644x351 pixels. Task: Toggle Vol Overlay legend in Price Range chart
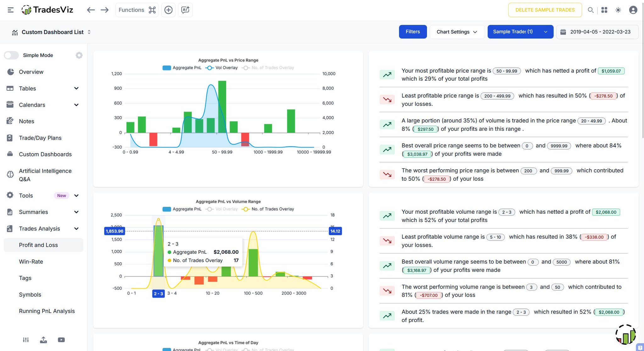tap(222, 68)
